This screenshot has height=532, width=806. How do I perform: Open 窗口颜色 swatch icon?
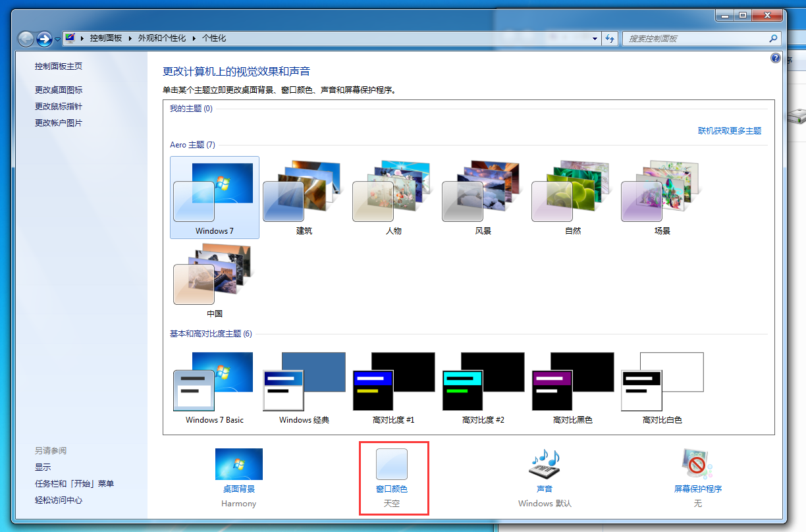tap(392, 464)
